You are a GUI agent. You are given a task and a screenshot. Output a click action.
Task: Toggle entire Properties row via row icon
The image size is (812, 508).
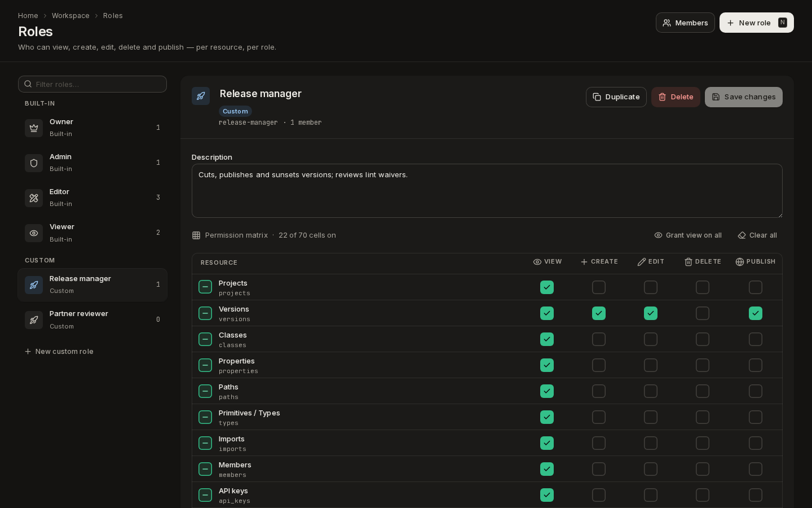205,365
